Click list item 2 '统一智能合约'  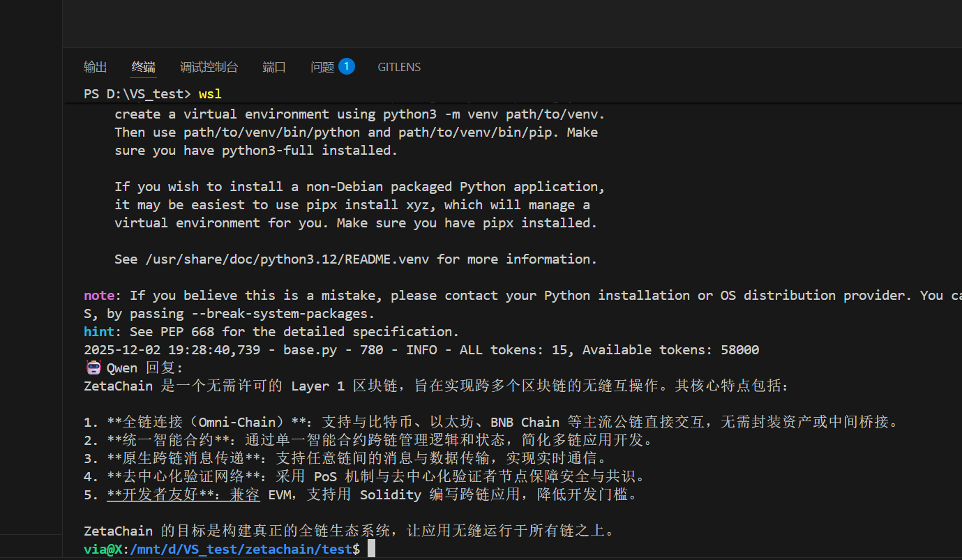[369, 441]
